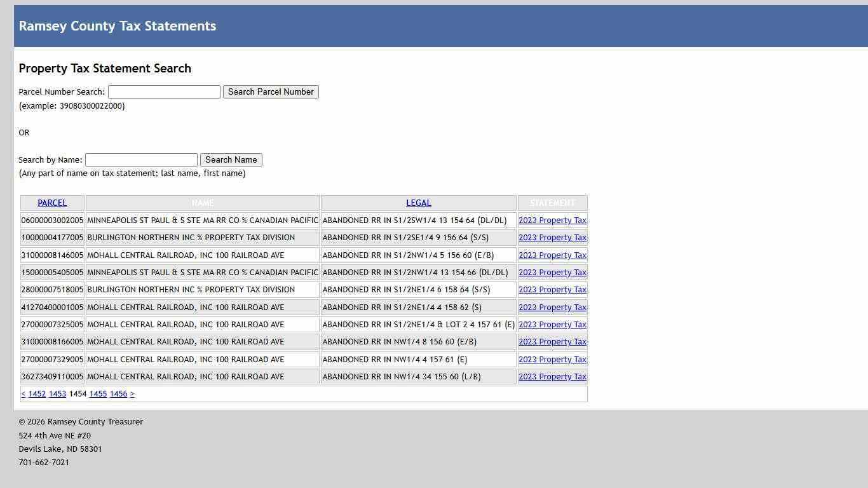868x488 pixels.
Task: Open 2023 Property Tax for parcel 10000004177005
Action: pos(552,237)
